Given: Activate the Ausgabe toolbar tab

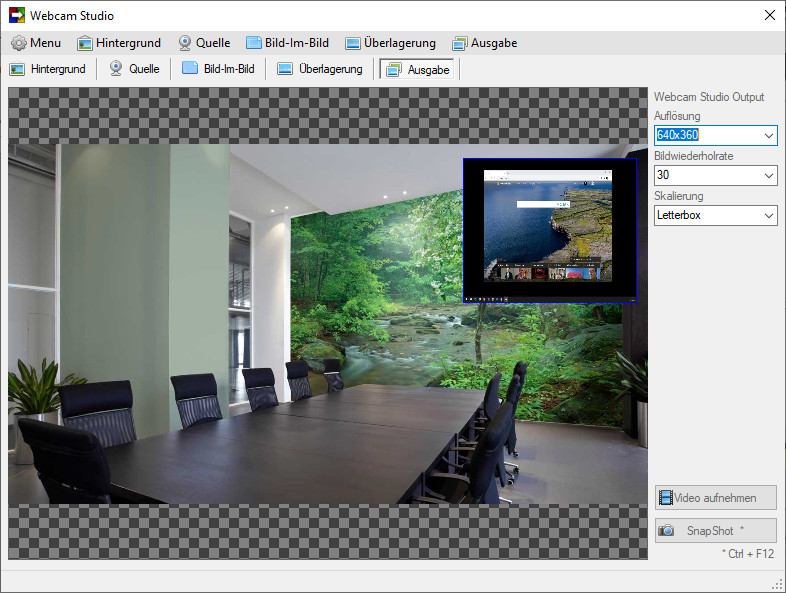Looking at the screenshot, I should click(417, 69).
